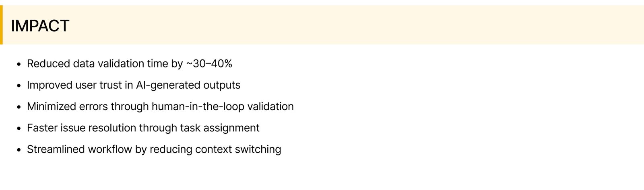Click the bullet dot before "Faster"

[x=19, y=129]
